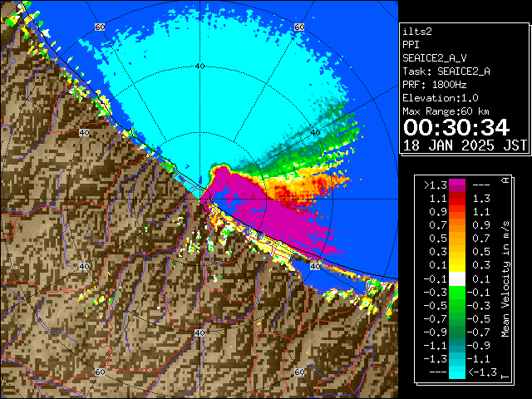The height and width of the screenshot is (399, 532).
Task: Click the Task: SEAICE2_A line
Action: pyautogui.click(x=446, y=71)
